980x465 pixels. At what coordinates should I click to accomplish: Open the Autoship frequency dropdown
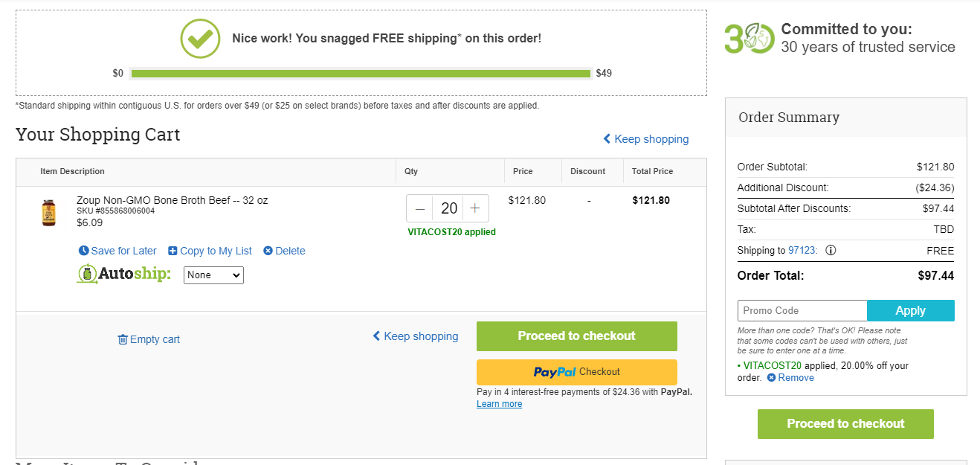tap(213, 275)
